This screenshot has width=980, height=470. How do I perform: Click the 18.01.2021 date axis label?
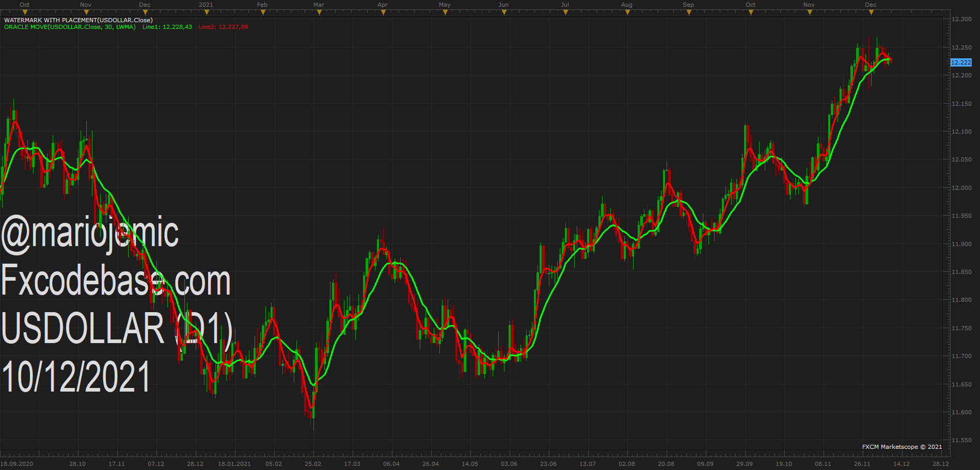coord(234,464)
